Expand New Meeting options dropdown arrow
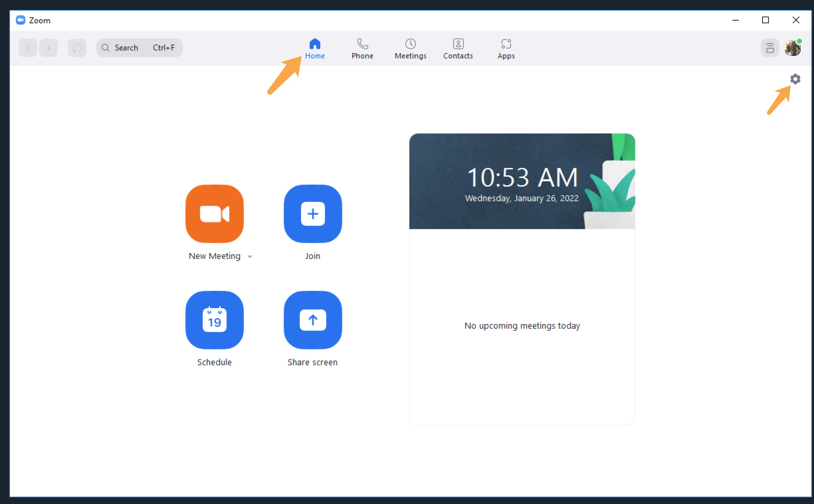This screenshot has height=504, width=814. [250, 256]
